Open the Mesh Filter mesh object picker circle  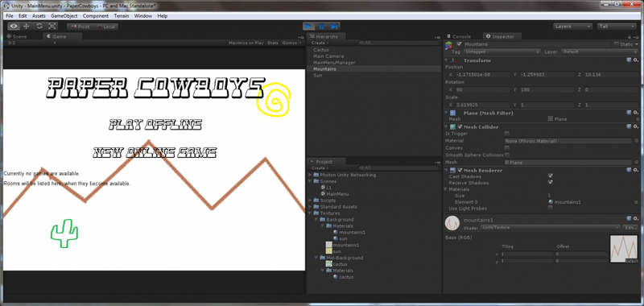pyautogui.click(x=637, y=119)
